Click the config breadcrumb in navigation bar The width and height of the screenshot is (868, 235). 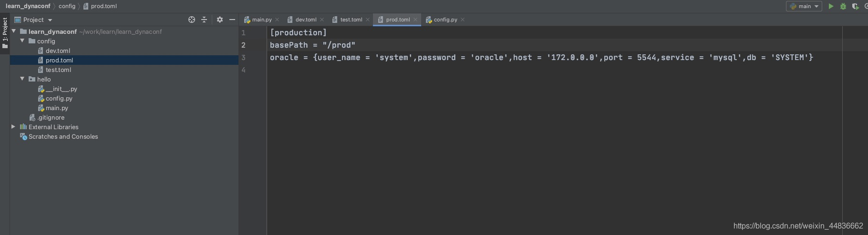(67, 6)
